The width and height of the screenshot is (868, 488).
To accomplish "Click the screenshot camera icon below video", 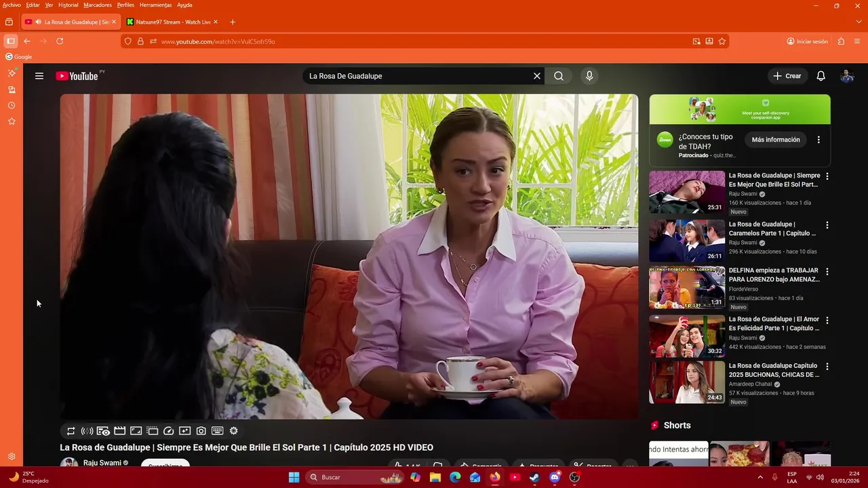I will pyautogui.click(x=201, y=431).
